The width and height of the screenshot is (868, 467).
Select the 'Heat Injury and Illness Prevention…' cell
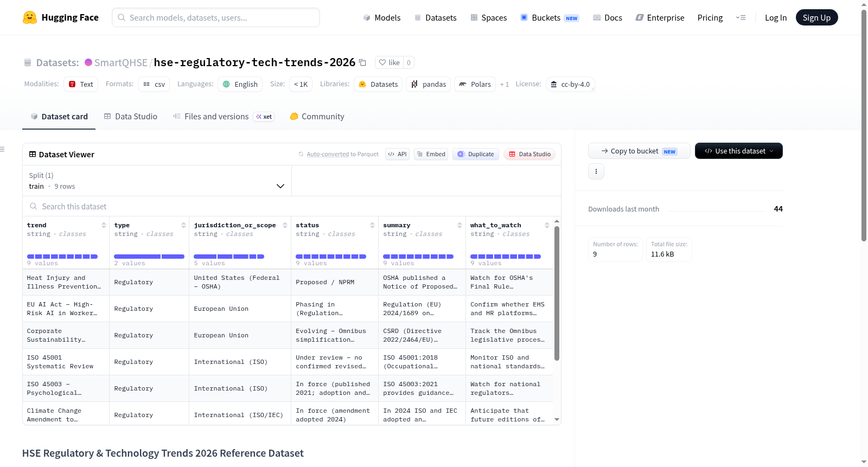66,282
